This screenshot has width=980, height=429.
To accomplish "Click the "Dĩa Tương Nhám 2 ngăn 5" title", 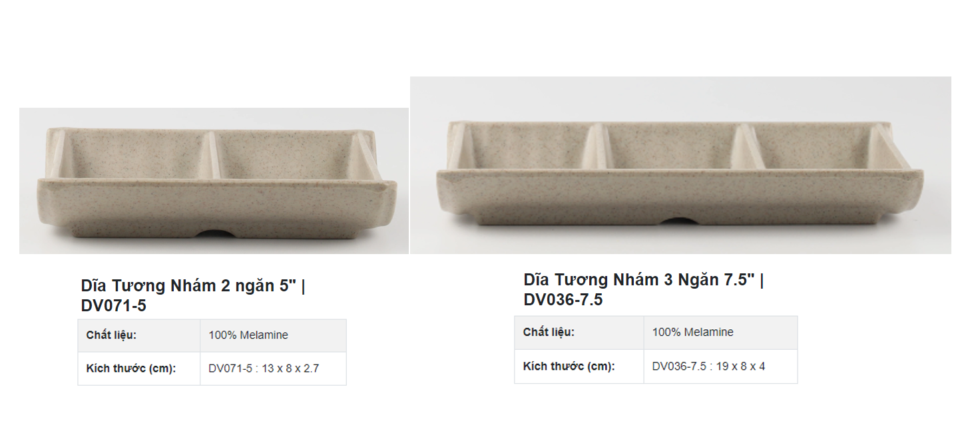I will tap(188, 286).
